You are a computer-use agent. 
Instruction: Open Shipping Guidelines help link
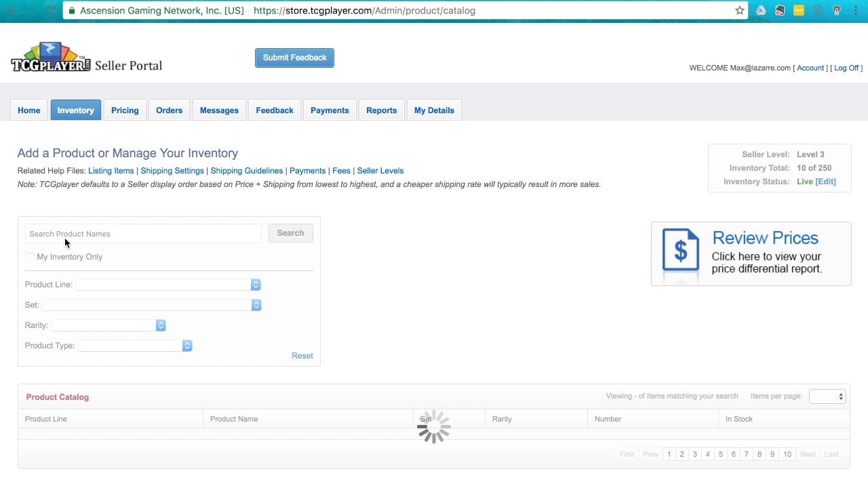(247, 171)
